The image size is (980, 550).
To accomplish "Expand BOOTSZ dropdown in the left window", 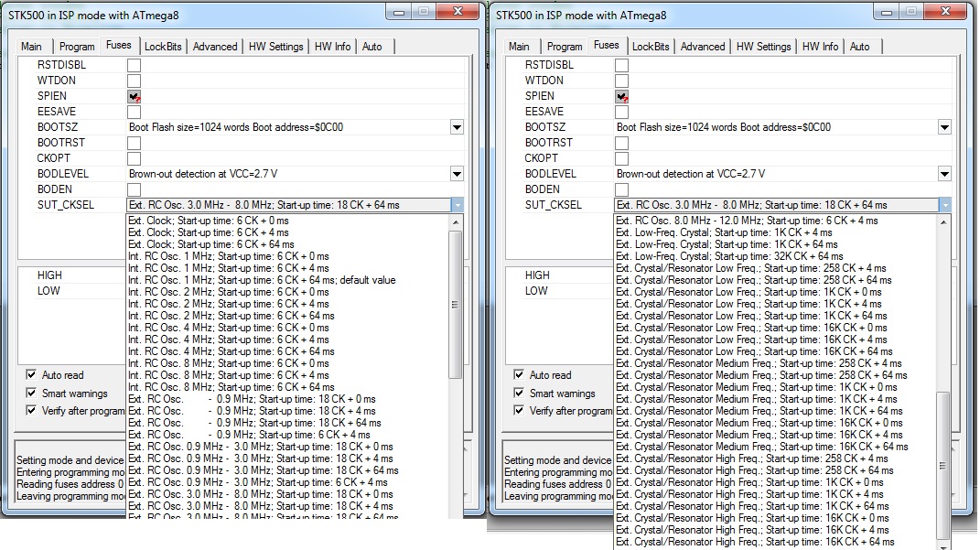I will coord(457,127).
